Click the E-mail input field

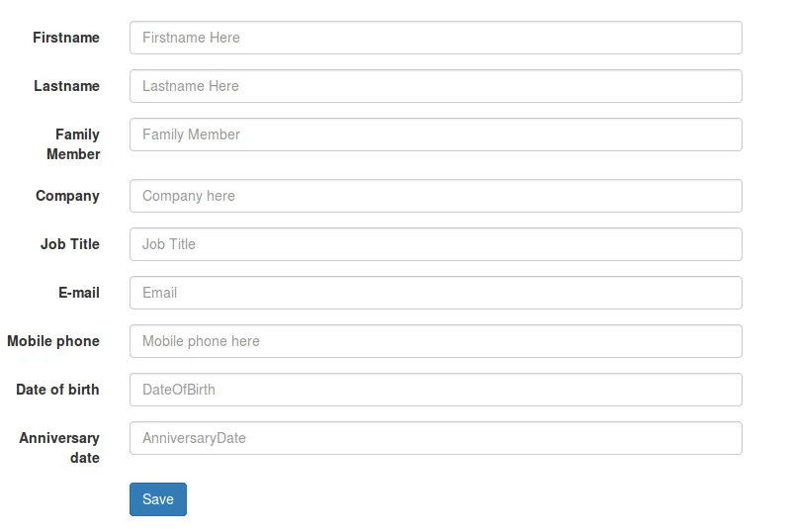click(x=435, y=293)
